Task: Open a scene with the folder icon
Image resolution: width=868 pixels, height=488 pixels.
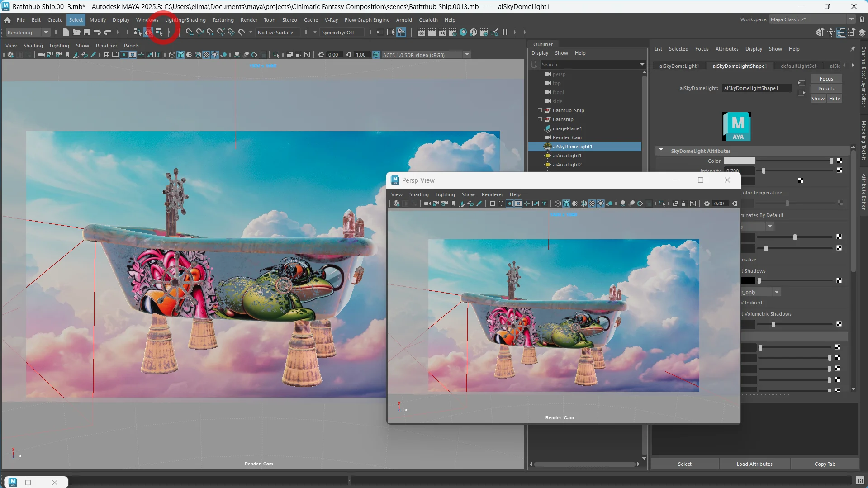Action: 76,32
